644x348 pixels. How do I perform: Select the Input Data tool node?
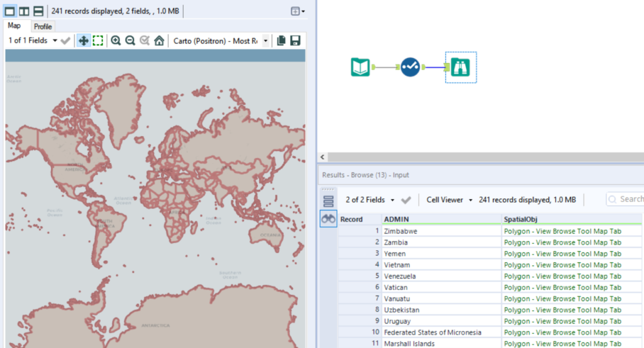point(360,67)
